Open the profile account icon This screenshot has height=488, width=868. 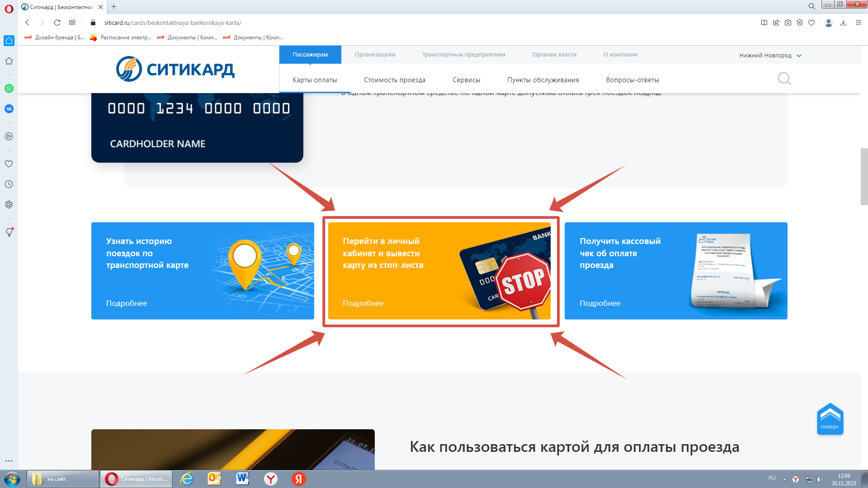(829, 23)
